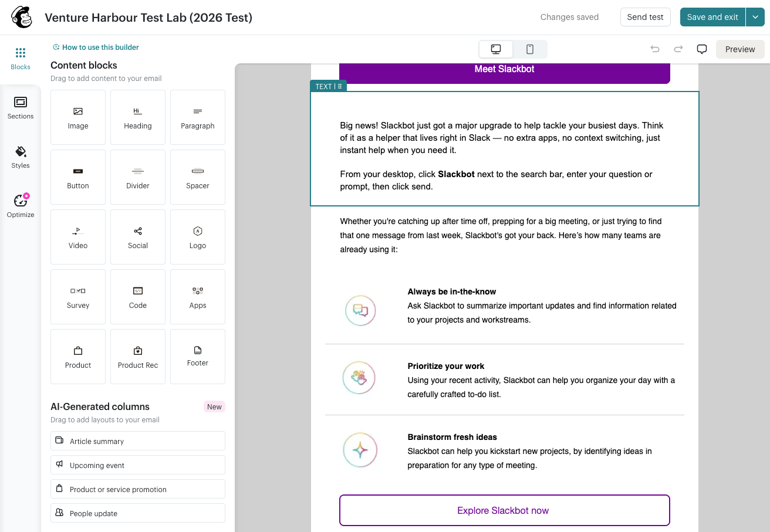Select the Code content block
This screenshot has height=532, width=770.
(x=138, y=297)
